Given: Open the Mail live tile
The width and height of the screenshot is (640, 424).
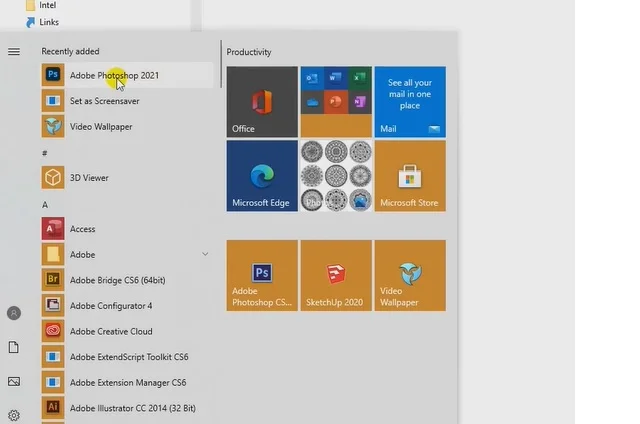Looking at the screenshot, I should tap(410, 102).
